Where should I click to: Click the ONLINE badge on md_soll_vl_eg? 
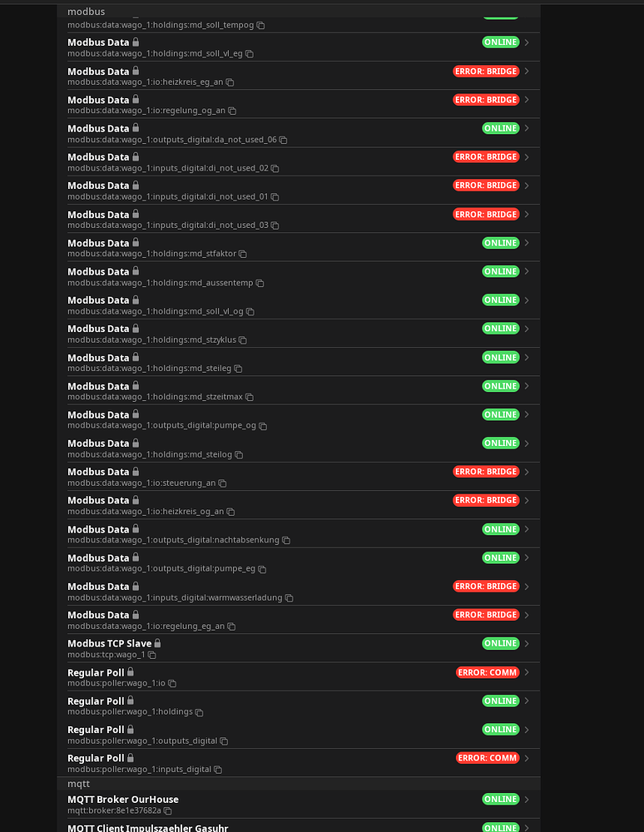pyautogui.click(x=500, y=42)
